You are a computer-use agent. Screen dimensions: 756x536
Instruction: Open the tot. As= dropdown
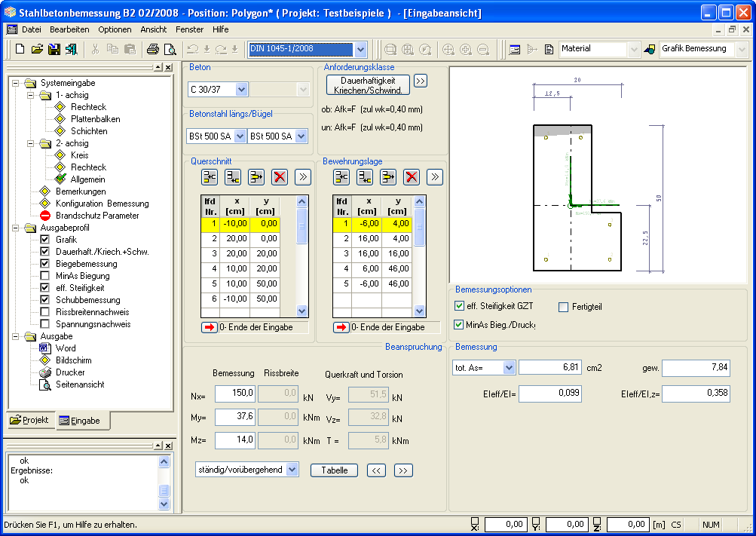[509, 368]
